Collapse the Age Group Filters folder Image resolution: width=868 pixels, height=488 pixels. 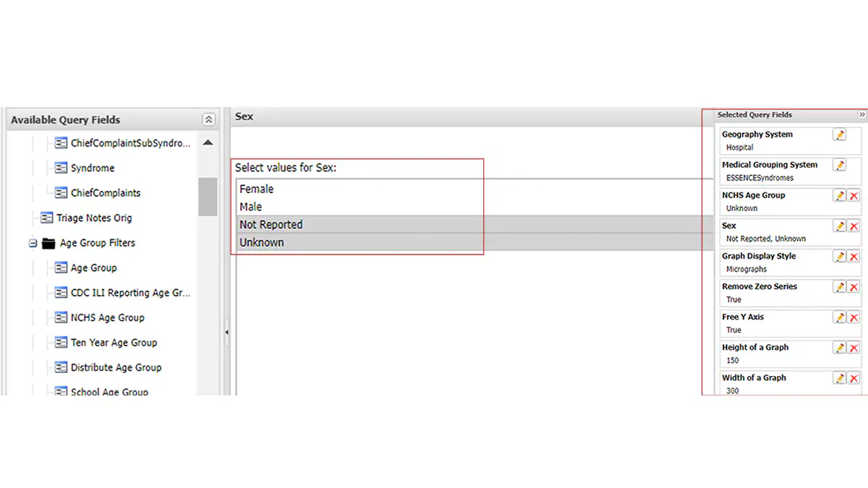tap(33, 244)
